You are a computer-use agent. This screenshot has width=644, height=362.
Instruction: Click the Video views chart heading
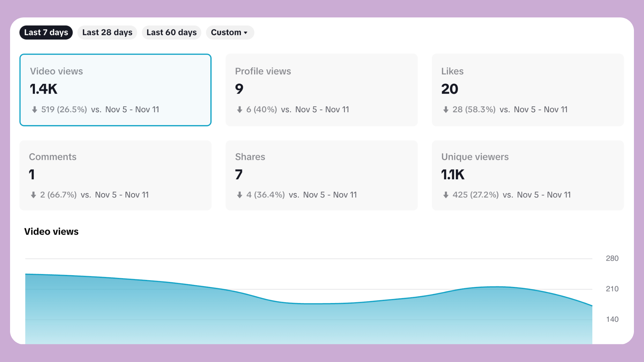(51, 232)
